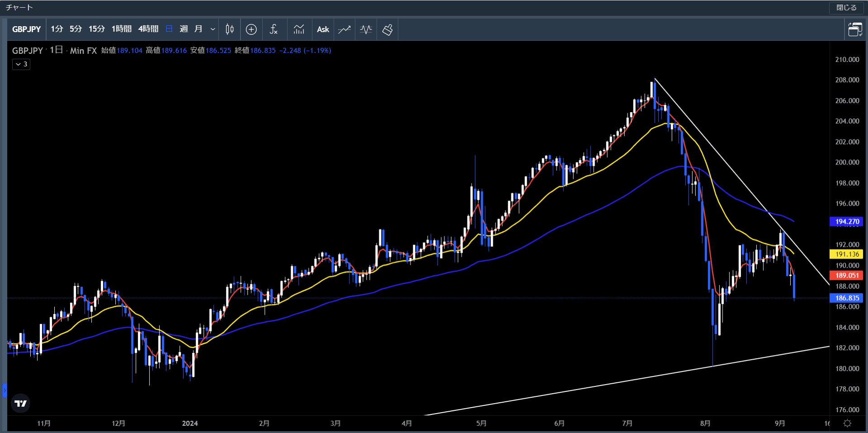Image resolution: width=868 pixels, height=433 pixels.
Task: Click the 6月 time axis label
Action: click(x=559, y=424)
